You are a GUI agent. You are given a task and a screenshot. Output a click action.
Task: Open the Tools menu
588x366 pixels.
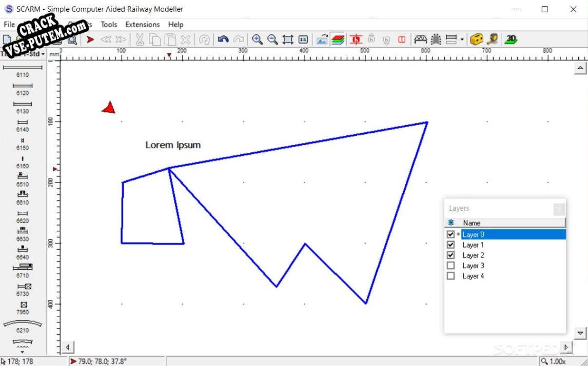[x=109, y=25]
